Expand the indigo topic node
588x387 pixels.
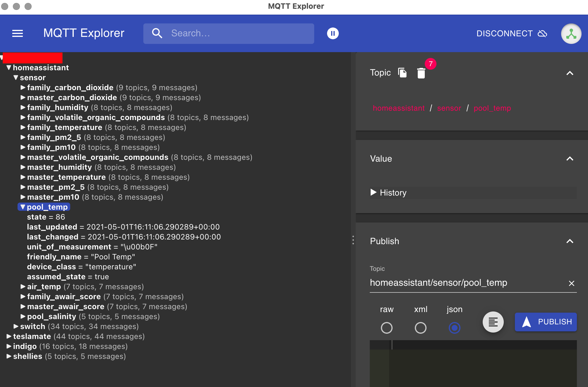[9, 346]
